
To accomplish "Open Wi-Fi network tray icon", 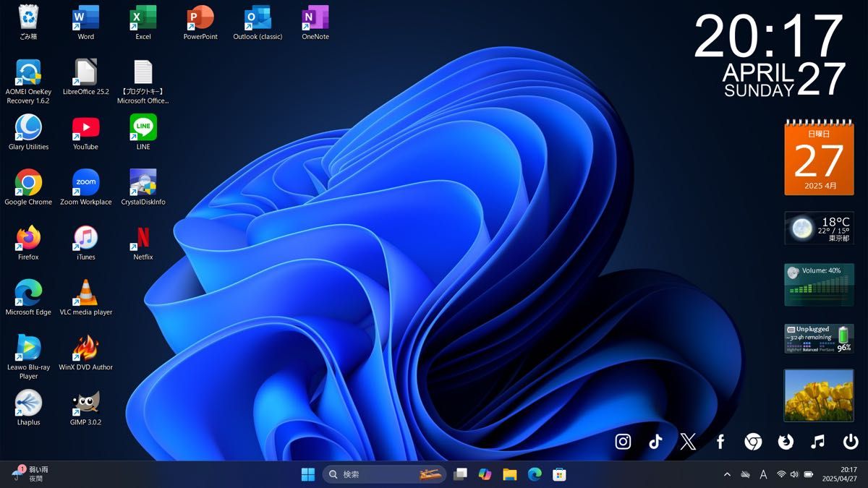I will (781, 474).
